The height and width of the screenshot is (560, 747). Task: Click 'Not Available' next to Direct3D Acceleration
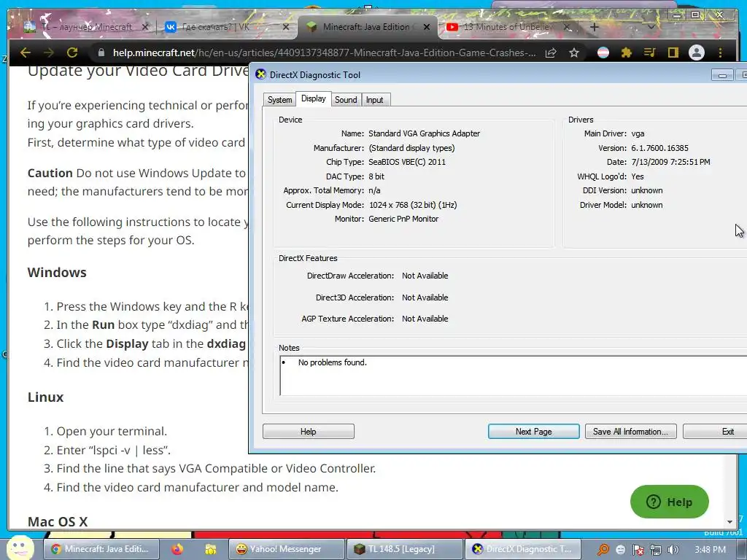tap(425, 297)
